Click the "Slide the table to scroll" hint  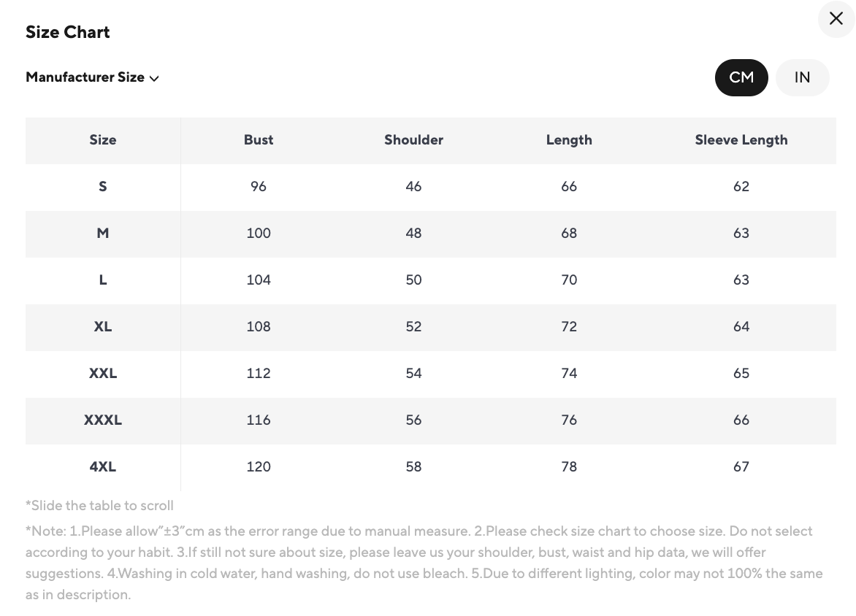(x=100, y=506)
